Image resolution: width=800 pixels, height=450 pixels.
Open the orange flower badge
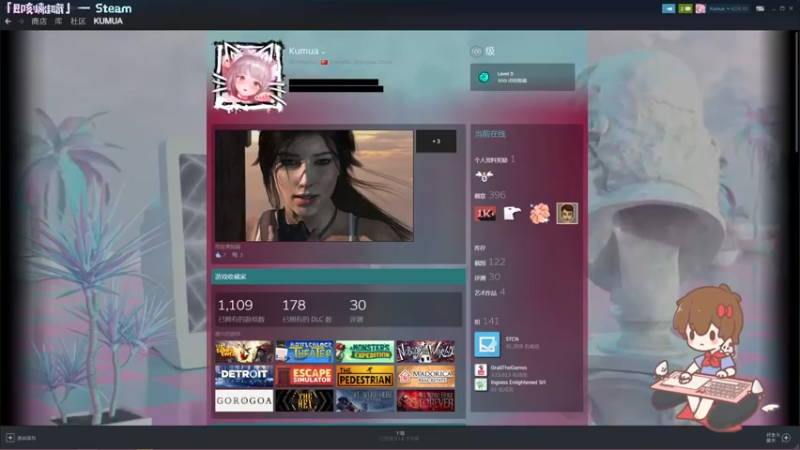click(540, 213)
